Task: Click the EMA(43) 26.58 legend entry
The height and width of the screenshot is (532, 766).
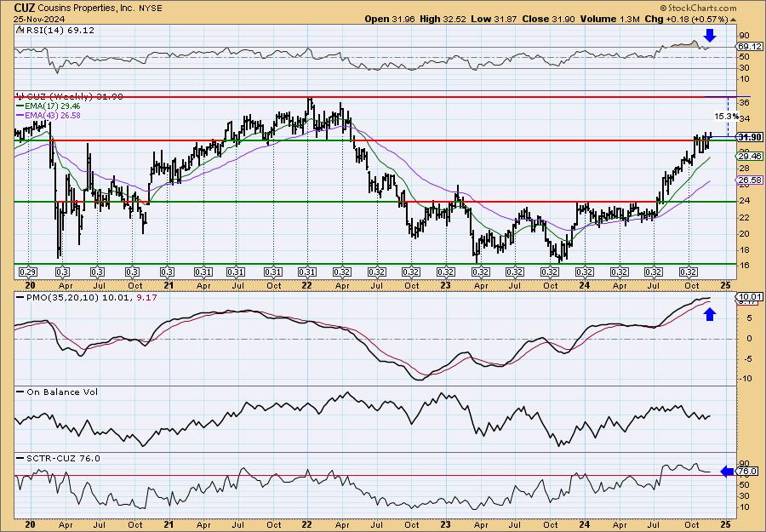Action: (x=52, y=115)
